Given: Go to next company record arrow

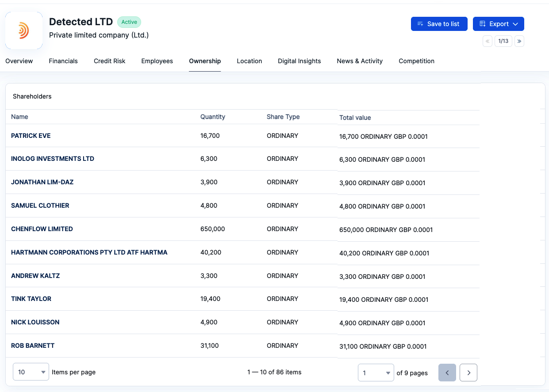Looking at the screenshot, I should click(519, 41).
